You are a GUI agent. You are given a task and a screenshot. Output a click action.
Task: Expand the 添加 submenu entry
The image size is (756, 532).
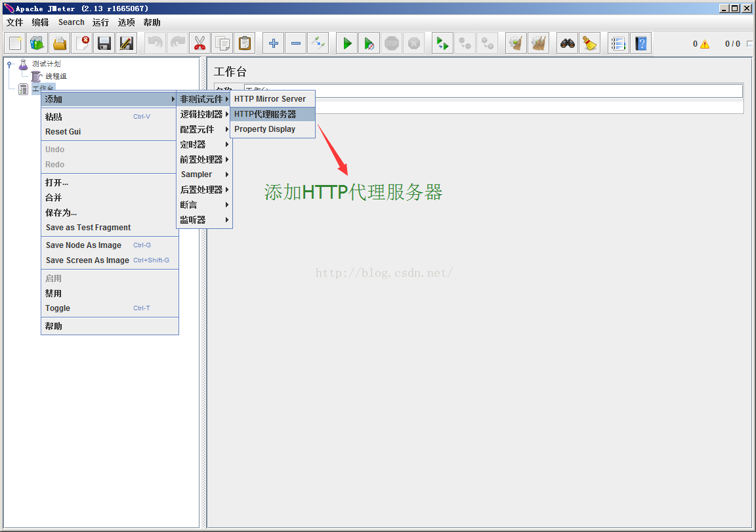point(110,99)
